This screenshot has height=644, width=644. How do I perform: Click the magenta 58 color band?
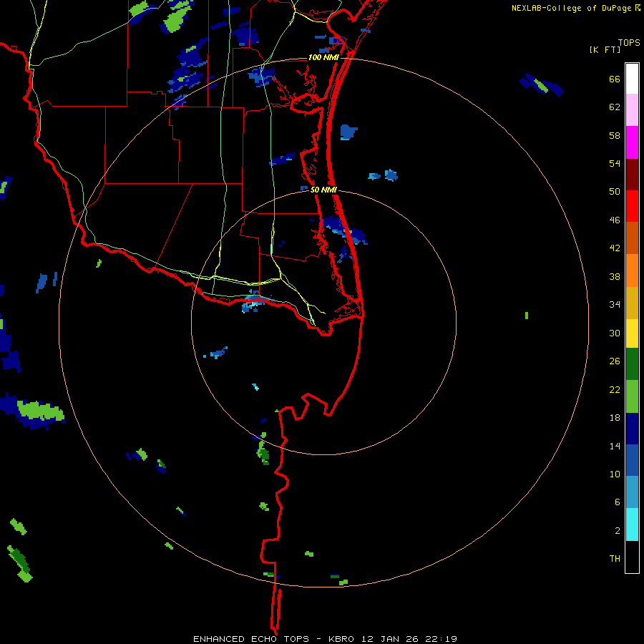pos(632,142)
